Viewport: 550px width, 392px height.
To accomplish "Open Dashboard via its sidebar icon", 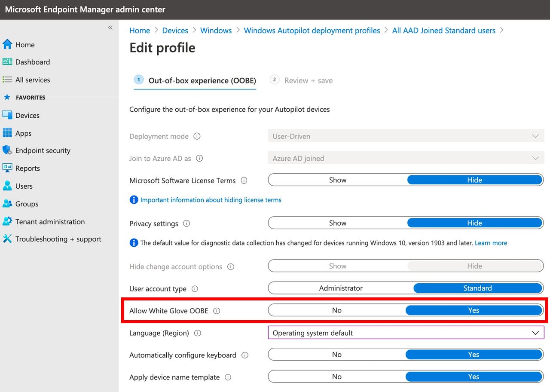I will click(7, 61).
